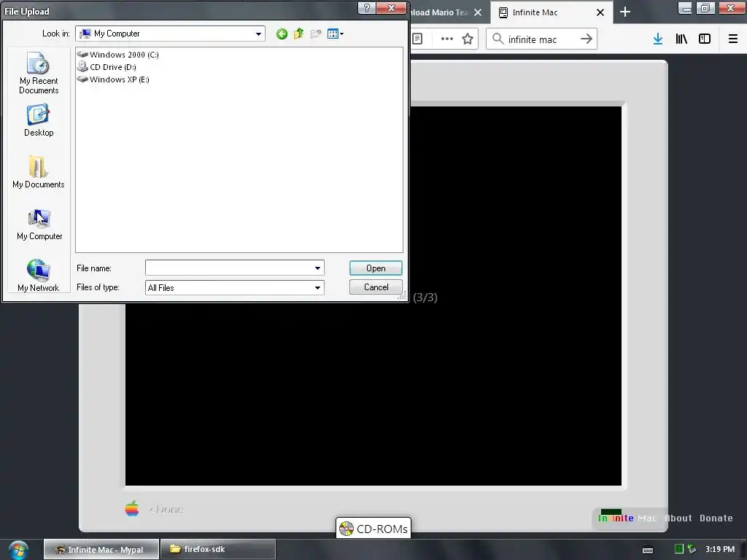Toggle reader view in address bar
Viewport: 747px width, 560px height.
417,39
